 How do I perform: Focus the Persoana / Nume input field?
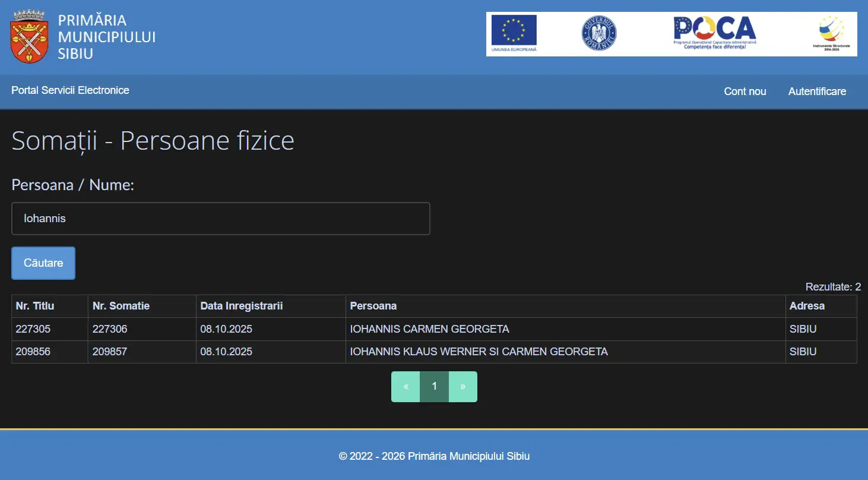(221, 219)
